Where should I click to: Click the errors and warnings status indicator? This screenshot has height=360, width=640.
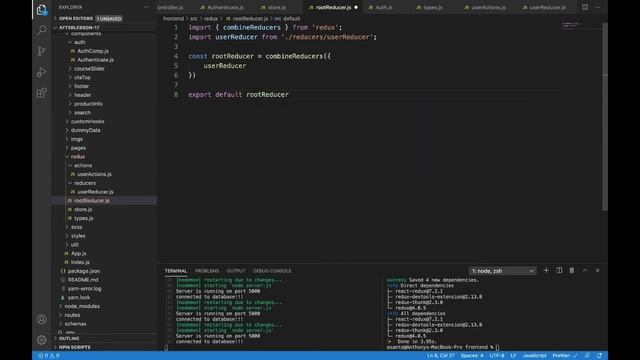tap(49, 356)
